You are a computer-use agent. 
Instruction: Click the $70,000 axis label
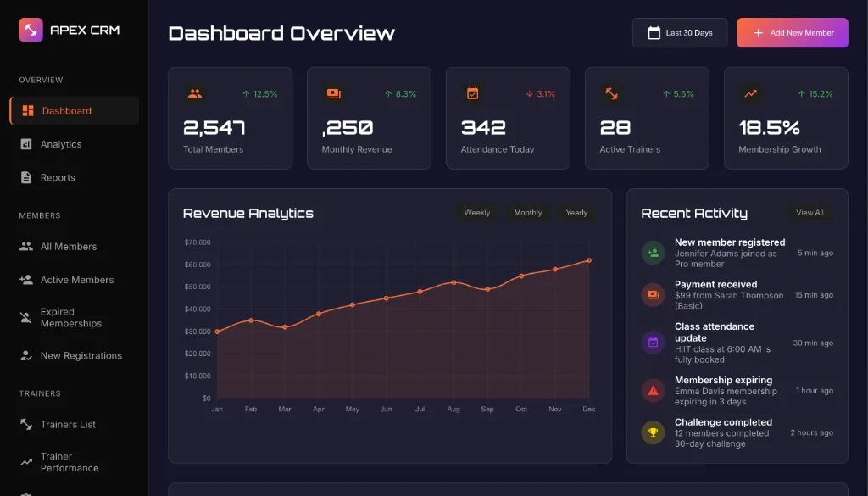point(197,242)
